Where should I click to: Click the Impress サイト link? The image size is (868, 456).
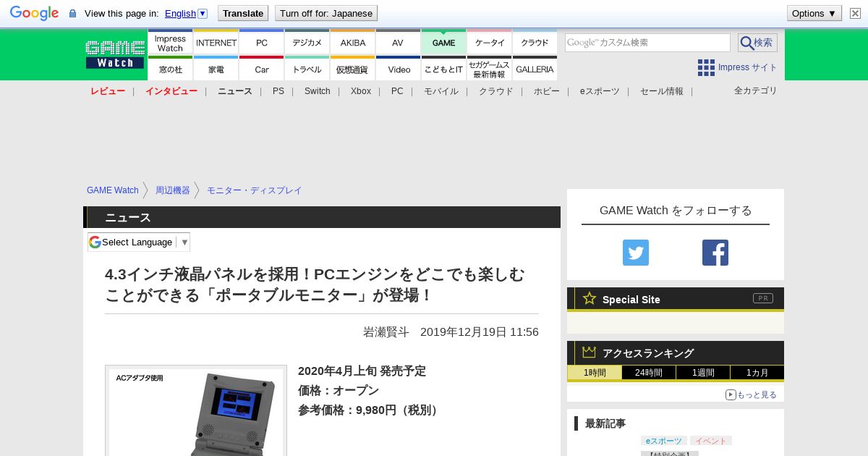pyautogui.click(x=748, y=67)
